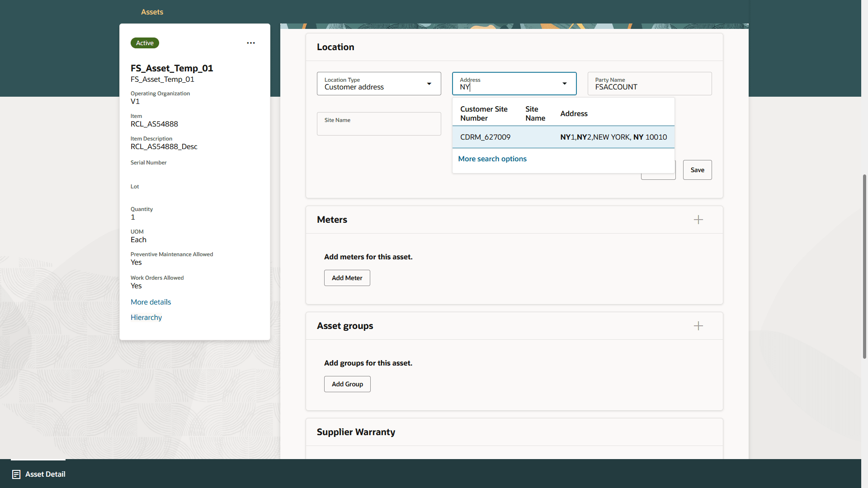Click the page vertical scrollbar thumb
The height and width of the screenshot is (488, 868).
[x=864, y=267]
